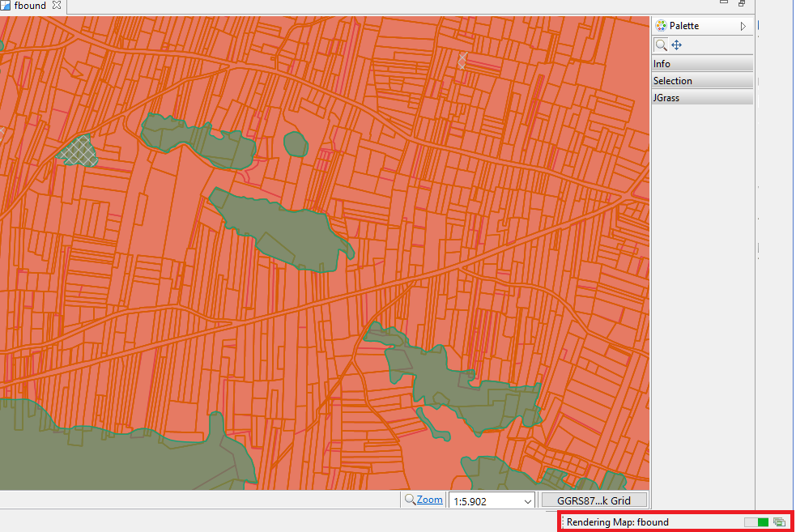Close the fbound tab
The width and height of the screenshot is (796, 532).
(57, 5)
